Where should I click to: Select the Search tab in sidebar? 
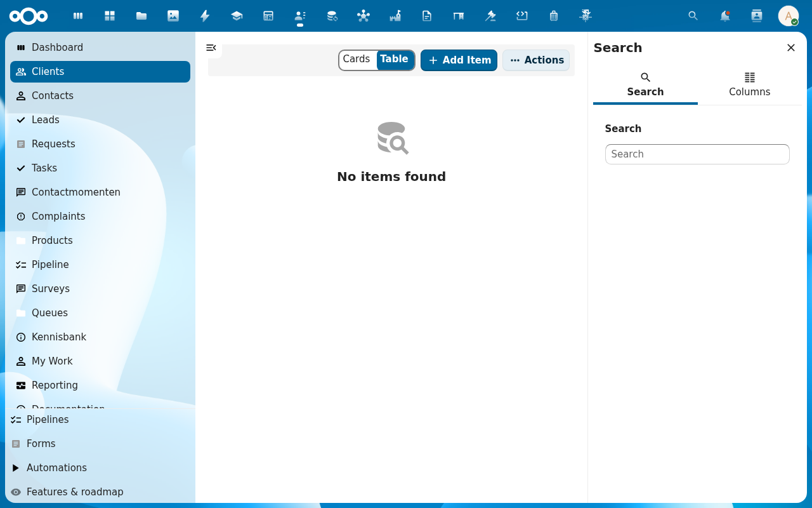tap(645, 85)
